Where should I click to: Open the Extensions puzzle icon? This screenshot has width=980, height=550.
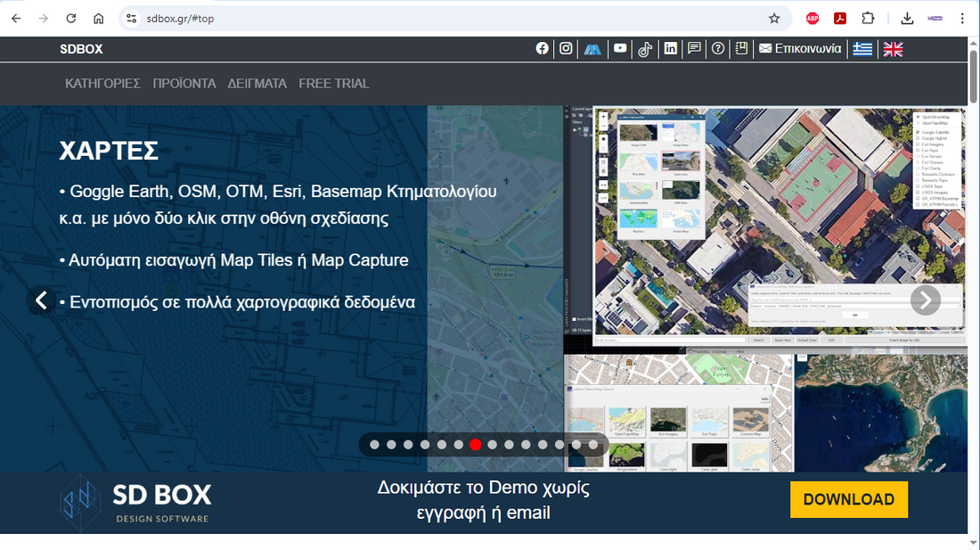868,18
